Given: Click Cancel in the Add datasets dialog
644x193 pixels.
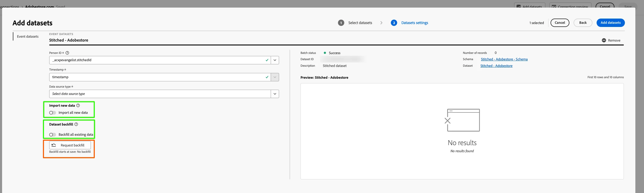Looking at the screenshot, I should click(560, 23).
